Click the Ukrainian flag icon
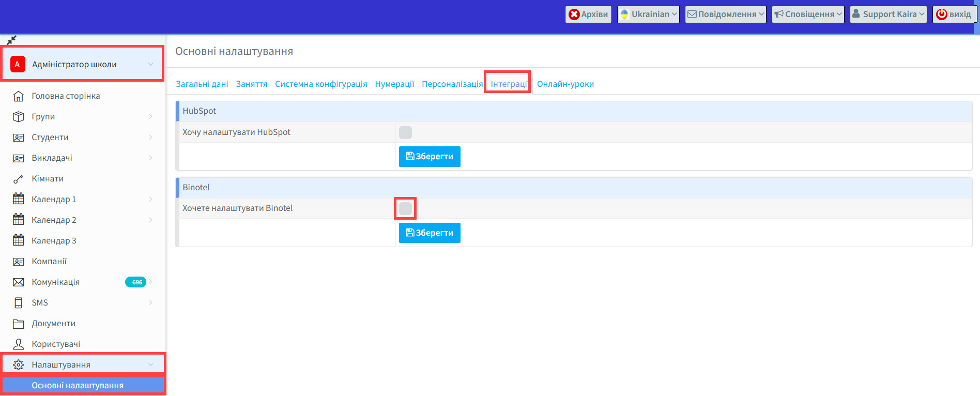This screenshot has width=980, height=396. [x=624, y=14]
